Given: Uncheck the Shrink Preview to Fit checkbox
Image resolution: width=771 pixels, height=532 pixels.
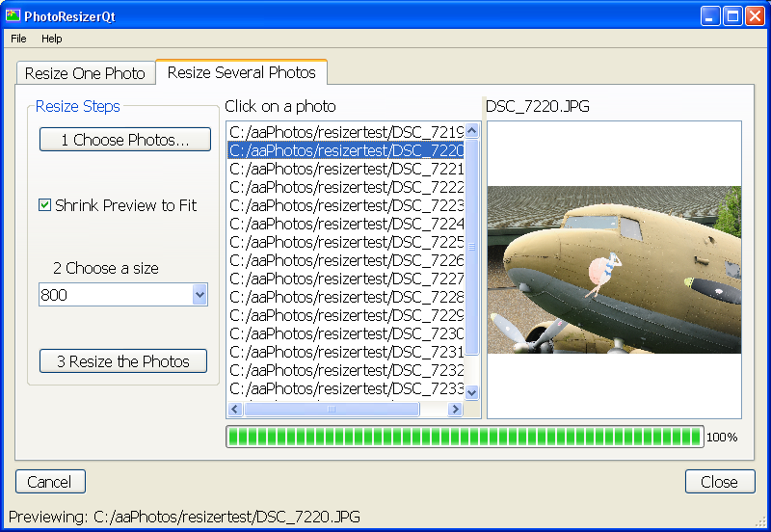Looking at the screenshot, I should (x=44, y=205).
